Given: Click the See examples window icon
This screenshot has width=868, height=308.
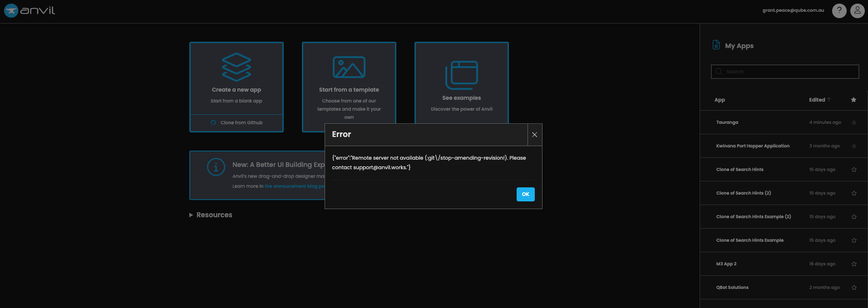Looking at the screenshot, I should pyautogui.click(x=462, y=75).
